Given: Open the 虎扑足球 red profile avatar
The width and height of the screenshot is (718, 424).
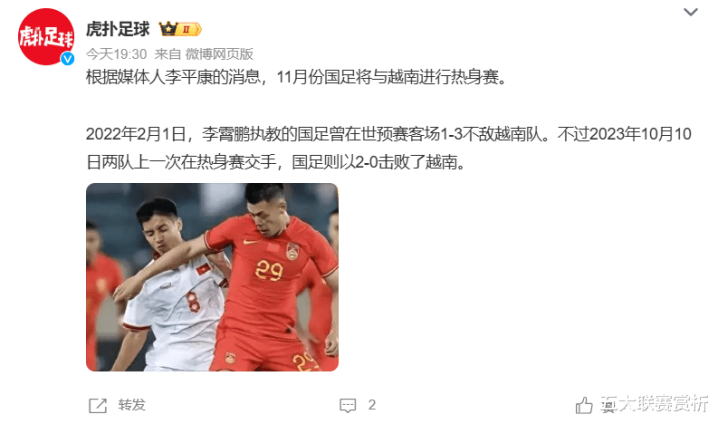Looking at the screenshot, I should tap(46, 37).
